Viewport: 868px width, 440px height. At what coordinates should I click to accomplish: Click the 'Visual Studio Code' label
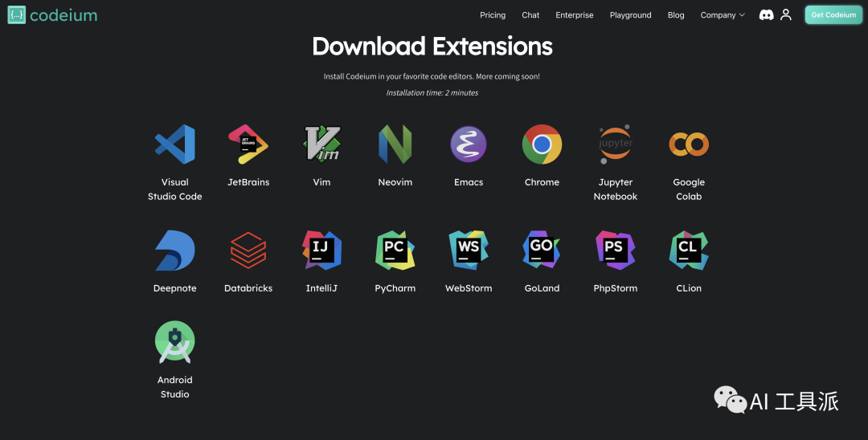click(x=175, y=189)
